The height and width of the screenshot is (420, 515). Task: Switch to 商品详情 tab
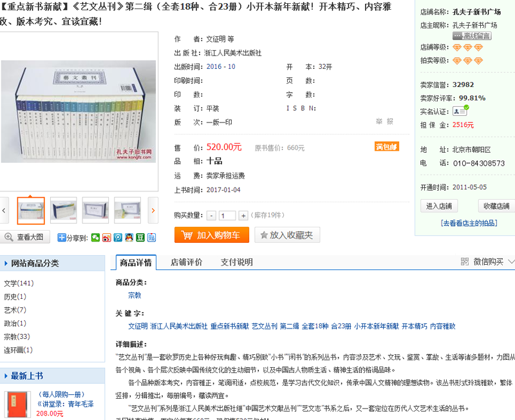tap(136, 263)
